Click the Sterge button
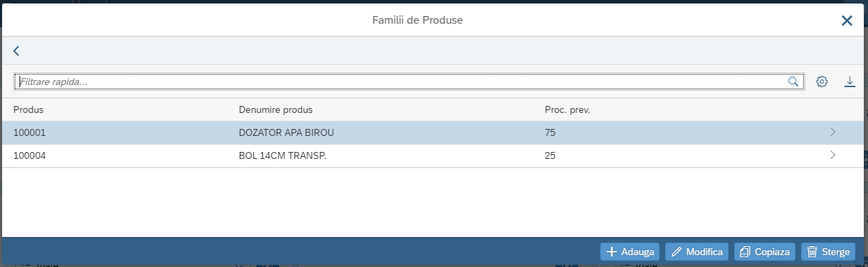 click(x=828, y=252)
